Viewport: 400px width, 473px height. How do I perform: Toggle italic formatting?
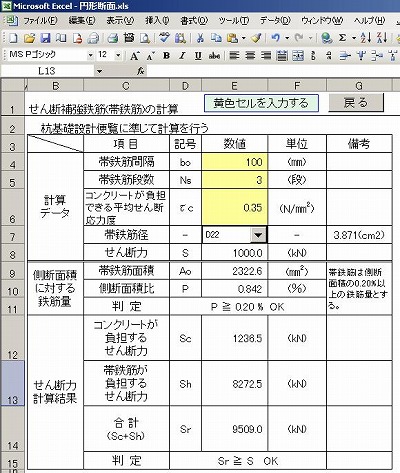pos(182,56)
